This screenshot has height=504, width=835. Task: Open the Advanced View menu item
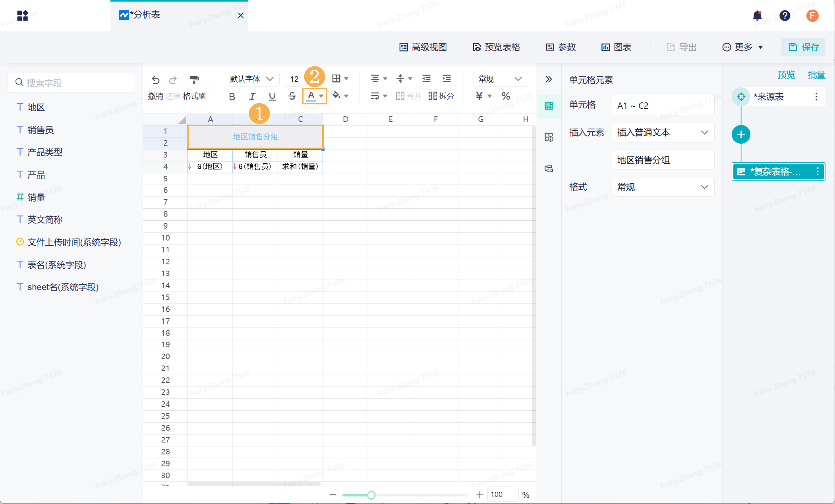423,47
